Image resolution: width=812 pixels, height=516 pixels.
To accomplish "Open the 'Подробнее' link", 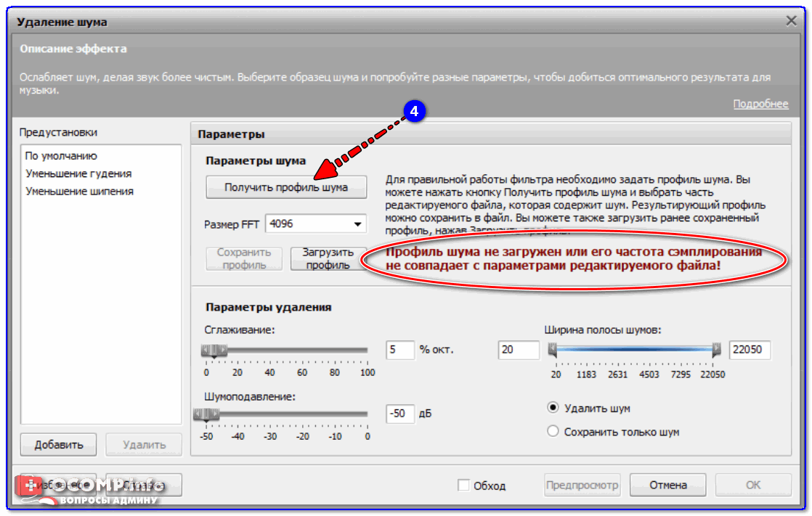I will (x=760, y=104).
